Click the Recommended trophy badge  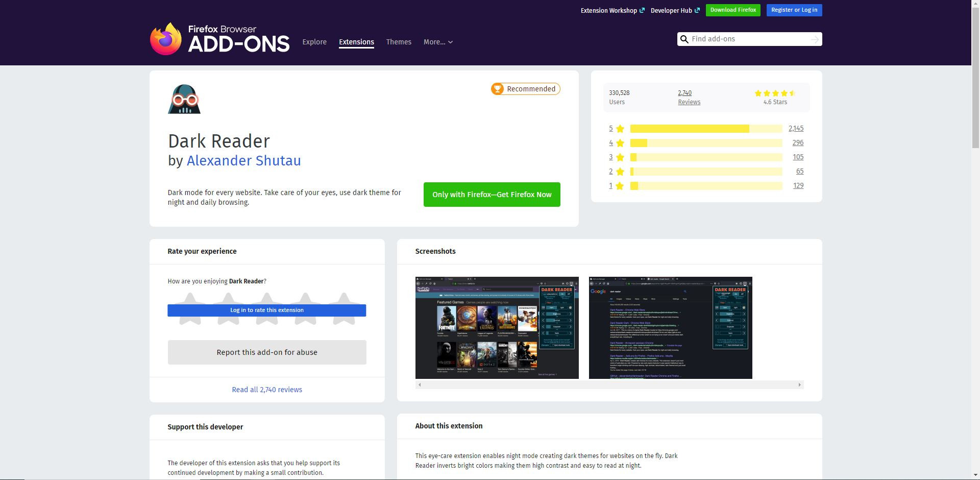click(525, 89)
